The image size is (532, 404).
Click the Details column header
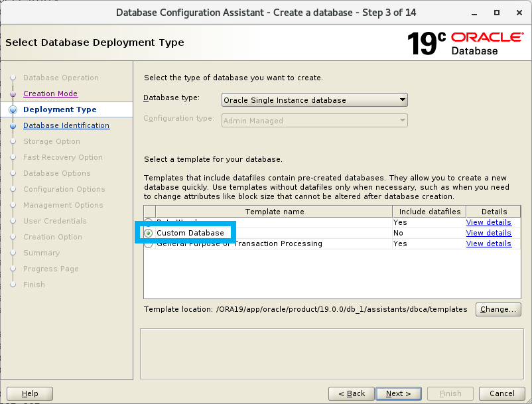tap(494, 212)
